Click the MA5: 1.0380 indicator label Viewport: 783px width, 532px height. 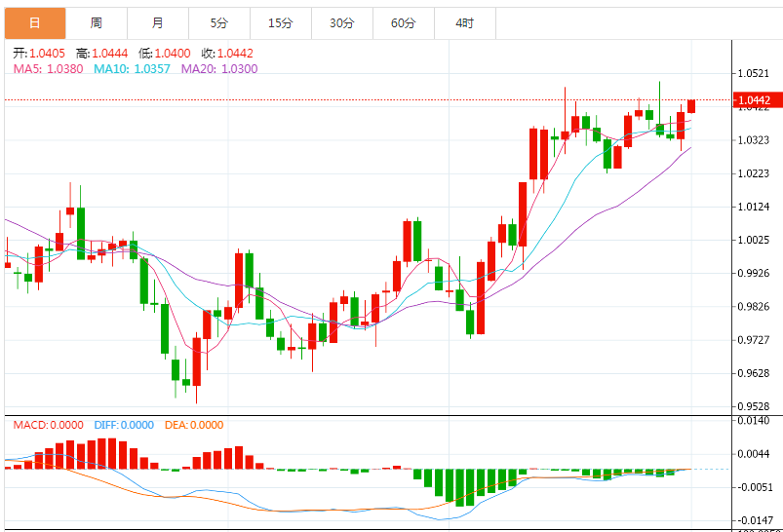[48, 69]
